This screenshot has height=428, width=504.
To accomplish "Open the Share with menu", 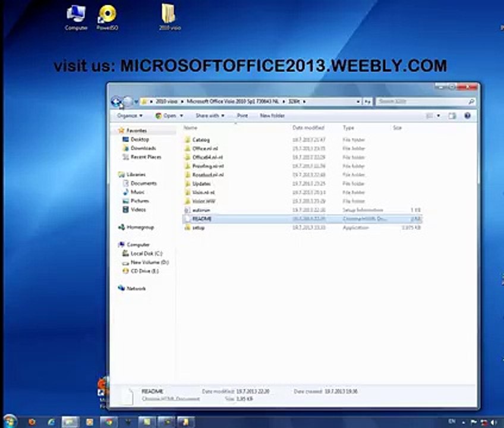I will coord(210,115).
